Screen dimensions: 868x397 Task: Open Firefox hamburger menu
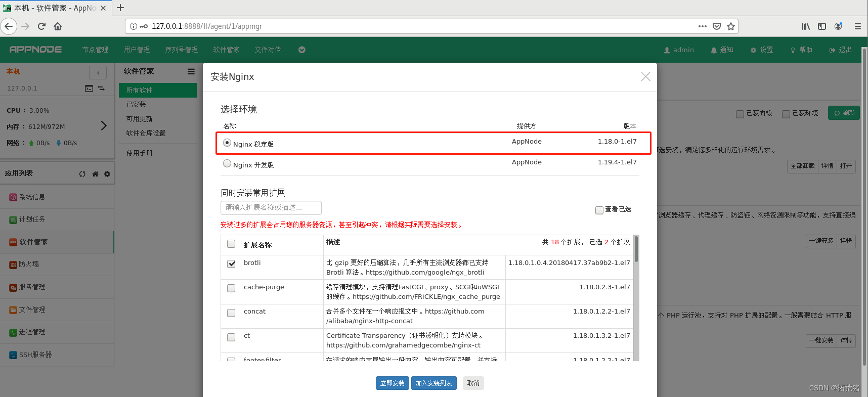858,26
